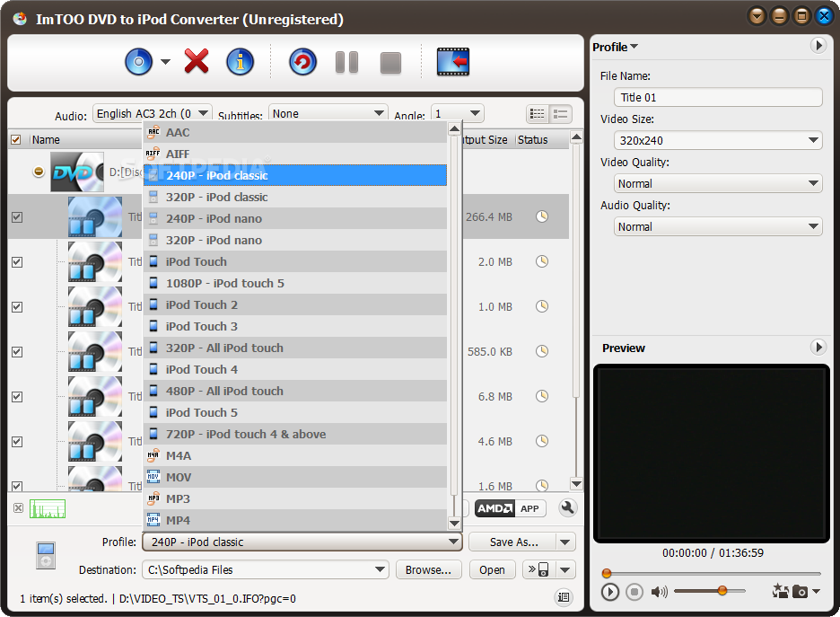Viewport: 840px width, 617px height.
Task: Open the Profile panel header menu
Action: tap(615, 48)
